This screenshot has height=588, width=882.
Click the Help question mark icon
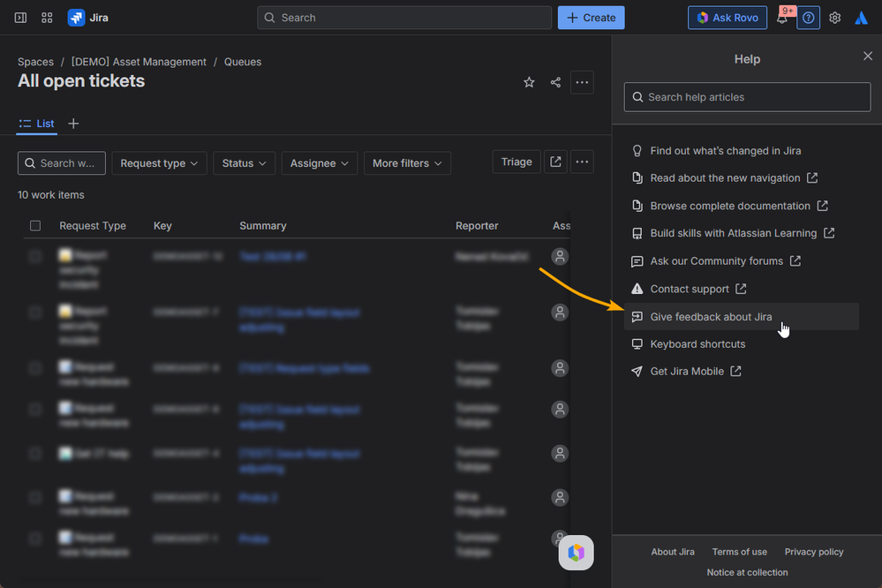(x=809, y=18)
